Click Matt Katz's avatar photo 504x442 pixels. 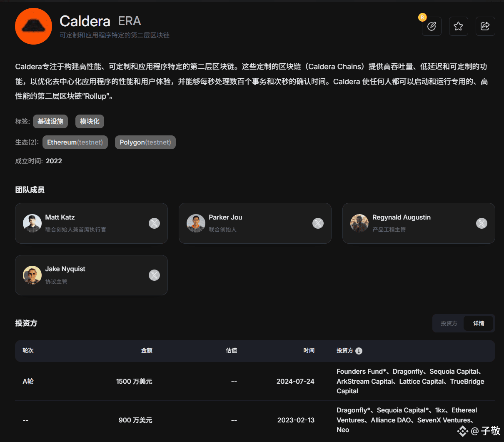32,223
